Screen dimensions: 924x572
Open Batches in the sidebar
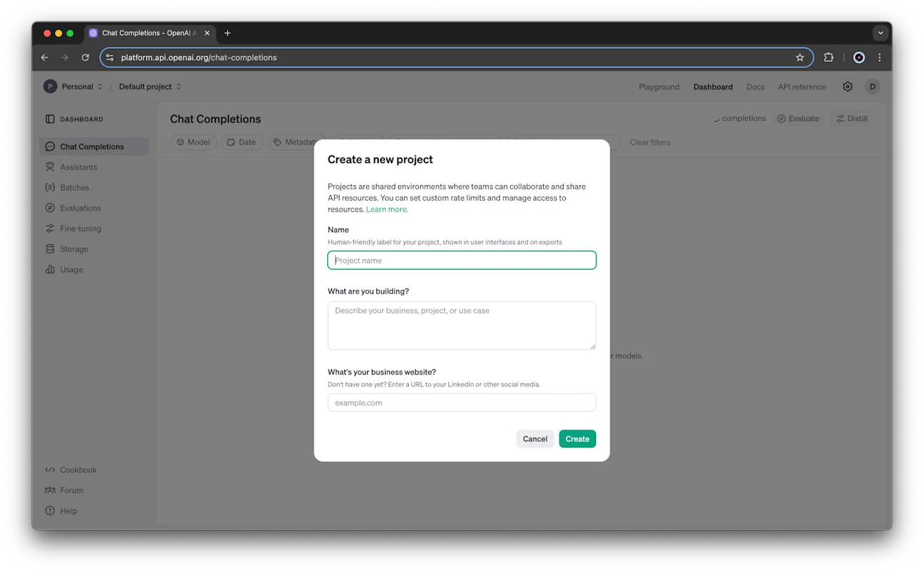click(94, 188)
